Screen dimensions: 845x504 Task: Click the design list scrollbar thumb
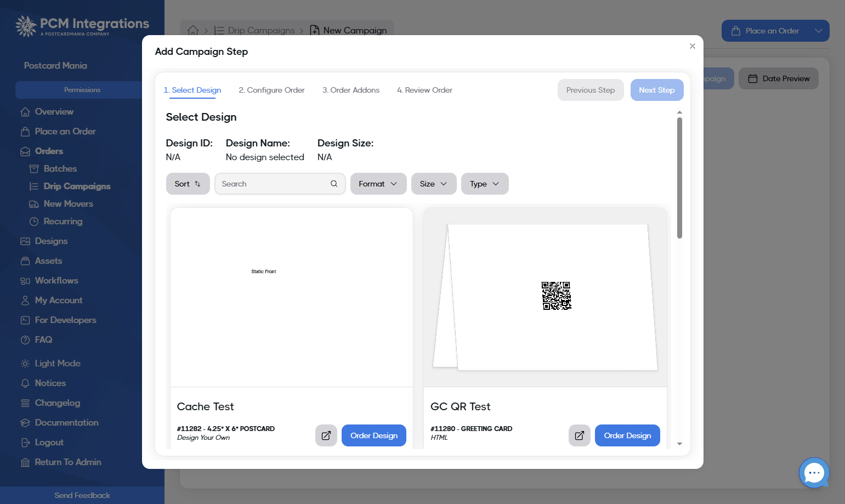679,178
